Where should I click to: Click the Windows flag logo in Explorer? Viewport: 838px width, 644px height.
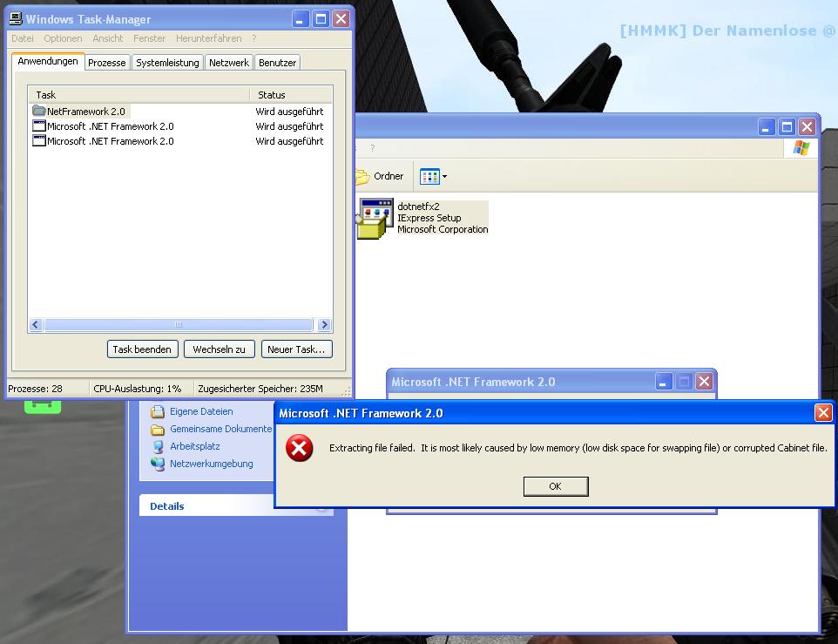801,148
